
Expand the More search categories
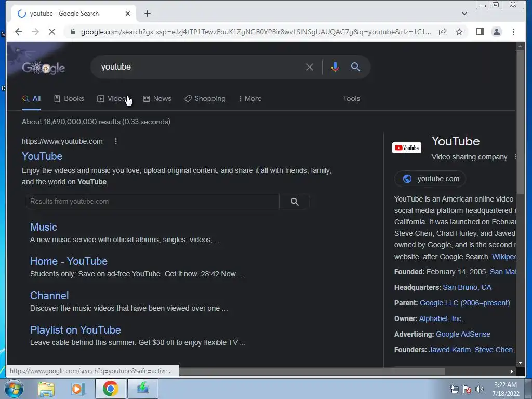point(250,98)
